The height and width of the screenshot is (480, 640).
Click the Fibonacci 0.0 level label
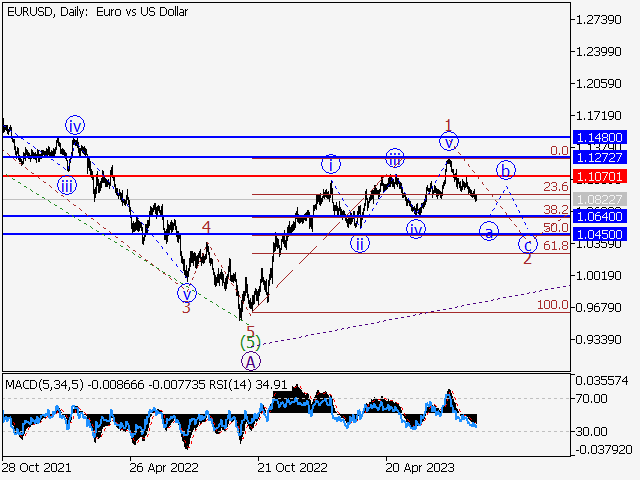point(559,151)
